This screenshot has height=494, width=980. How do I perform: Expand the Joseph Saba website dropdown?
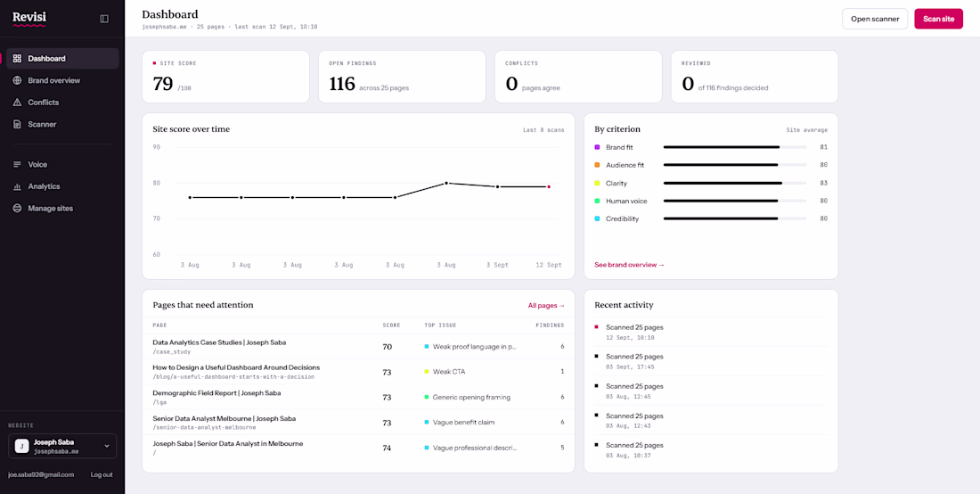click(62, 446)
